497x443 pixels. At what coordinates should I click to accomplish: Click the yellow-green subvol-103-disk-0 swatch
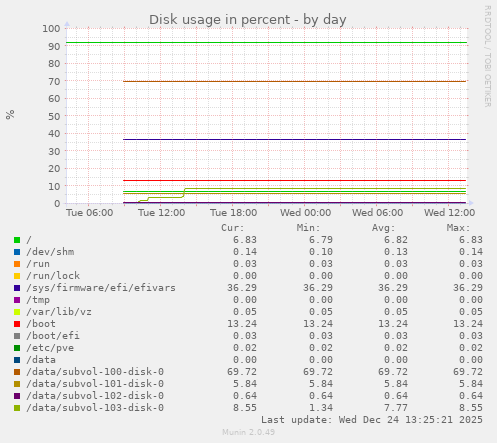[x=17, y=408]
